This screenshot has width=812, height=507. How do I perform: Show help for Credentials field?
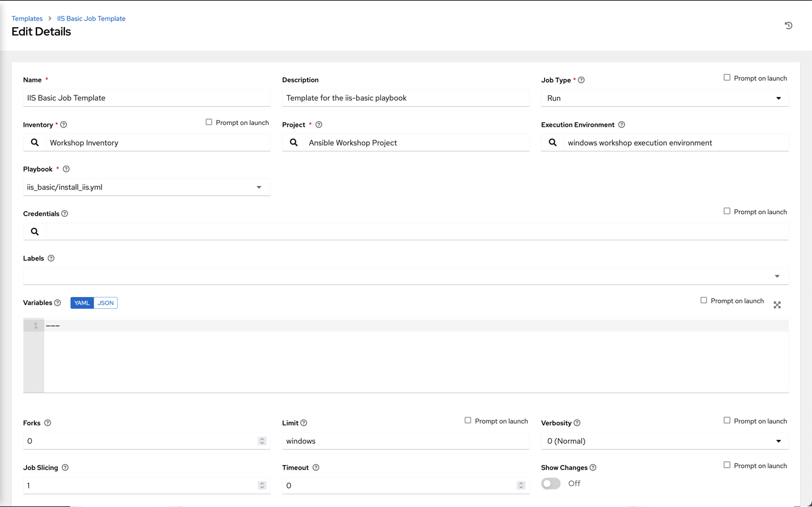65,214
